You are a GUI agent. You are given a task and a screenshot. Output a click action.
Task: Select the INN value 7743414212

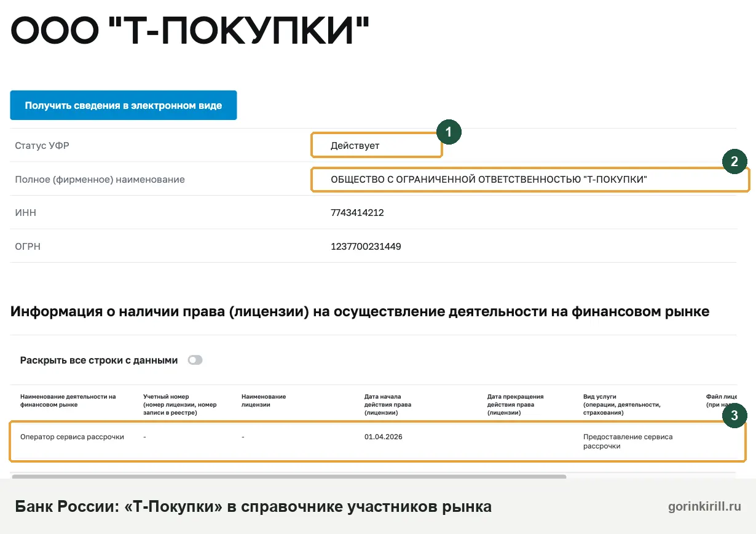357,213
